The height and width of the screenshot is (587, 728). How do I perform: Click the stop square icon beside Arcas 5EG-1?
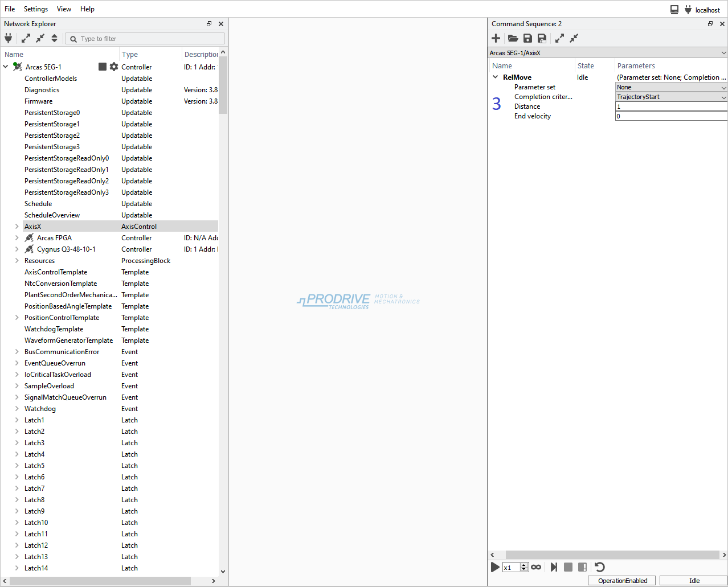pos(103,67)
